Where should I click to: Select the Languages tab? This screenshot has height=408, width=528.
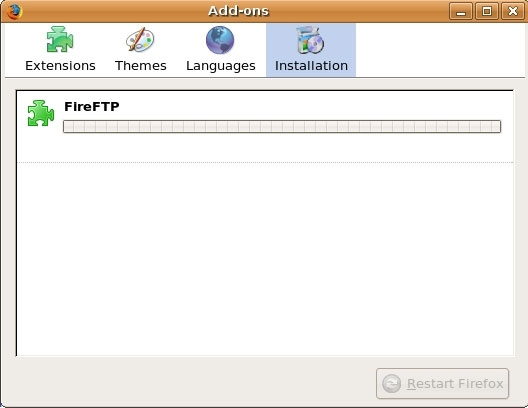221,50
